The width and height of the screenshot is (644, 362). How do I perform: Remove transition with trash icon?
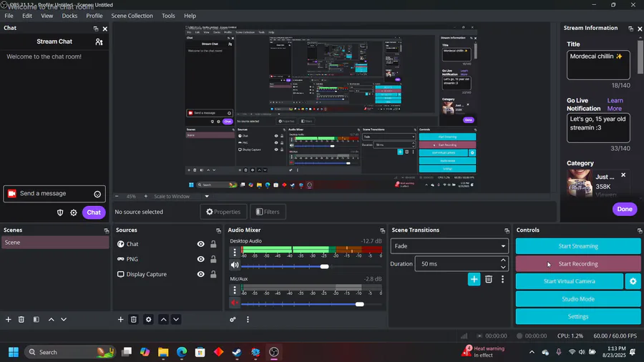(x=488, y=279)
